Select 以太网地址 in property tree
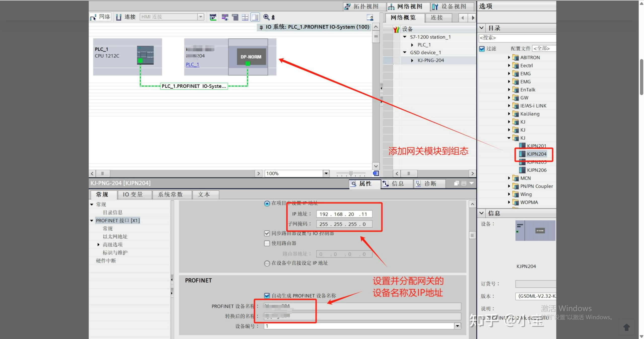 [115, 237]
